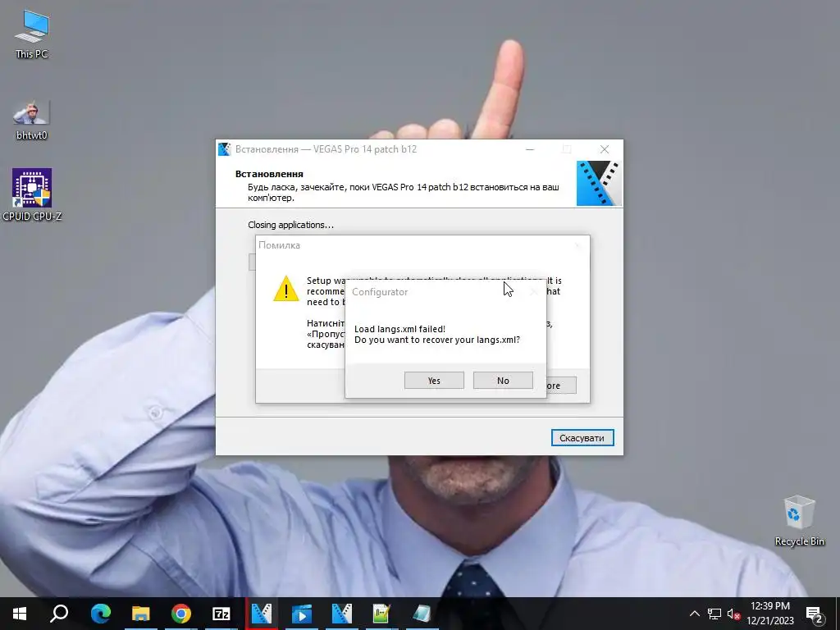The width and height of the screenshot is (840, 630).
Task: Open This PC desktop icon
Action: (x=32, y=34)
